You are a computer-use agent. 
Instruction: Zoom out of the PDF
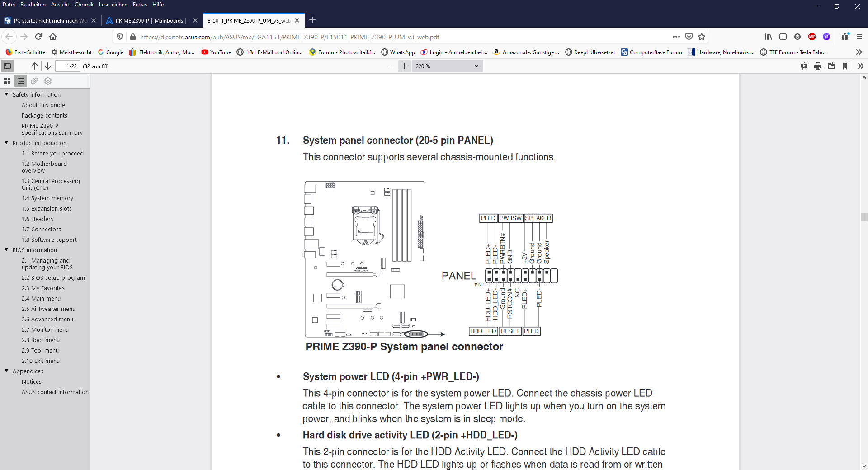[392, 66]
